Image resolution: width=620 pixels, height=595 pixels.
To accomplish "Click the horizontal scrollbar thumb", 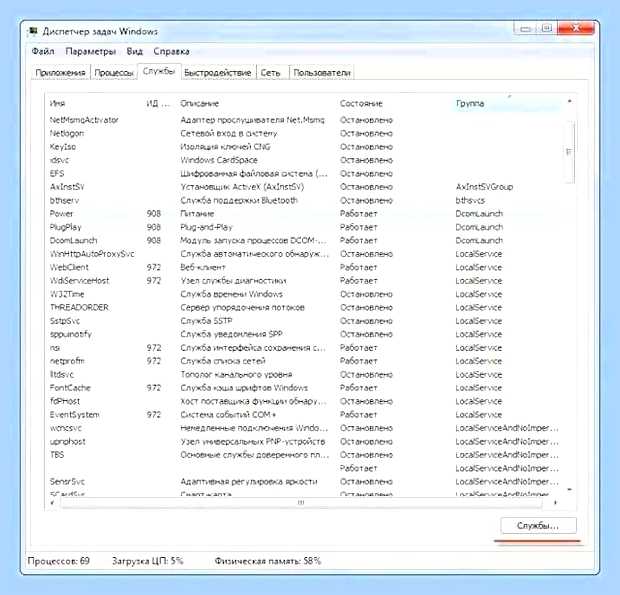I will click(301, 502).
